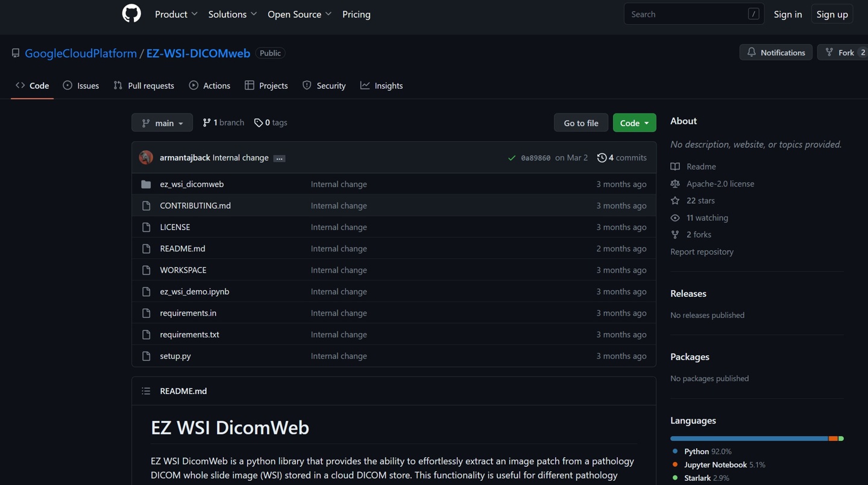
Task: Click the LICENSE file icon
Action: tap(146, 227)
